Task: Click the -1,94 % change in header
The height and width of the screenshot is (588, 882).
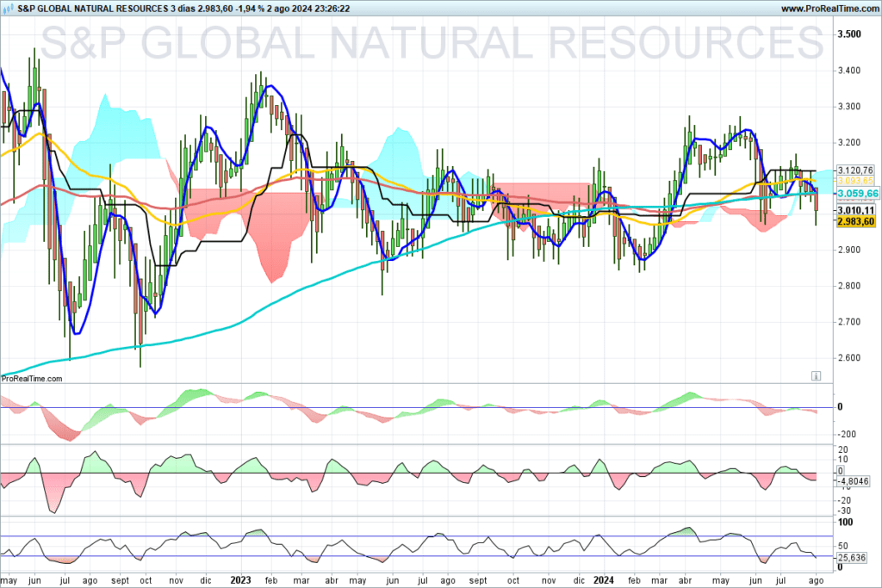Action: click(x=252, y=9)
